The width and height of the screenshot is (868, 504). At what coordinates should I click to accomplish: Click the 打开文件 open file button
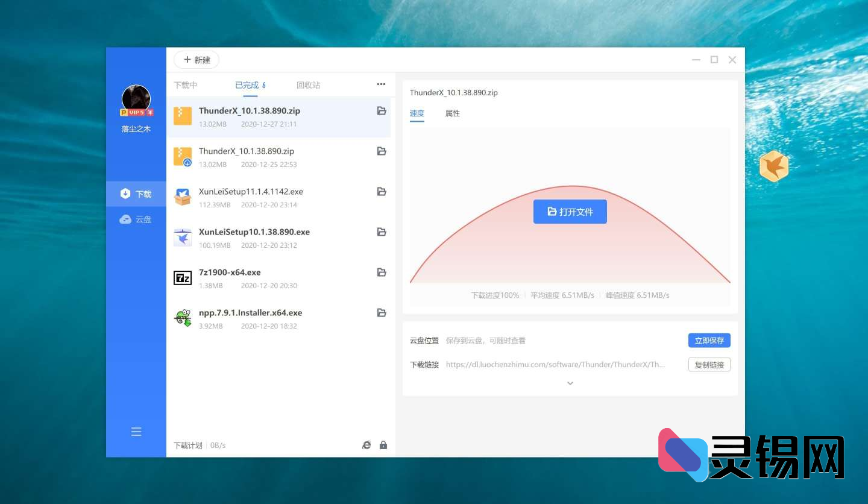[x=570, y=212]
